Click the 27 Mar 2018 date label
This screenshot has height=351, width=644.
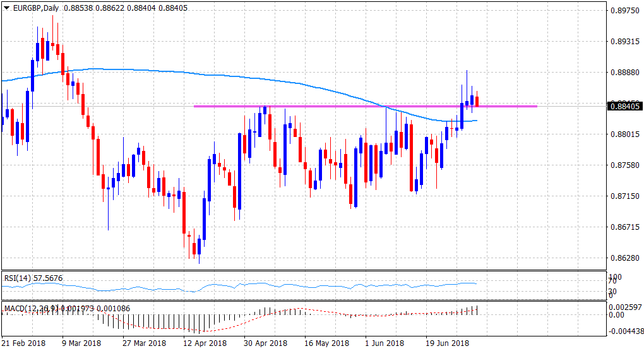[143, 343]
